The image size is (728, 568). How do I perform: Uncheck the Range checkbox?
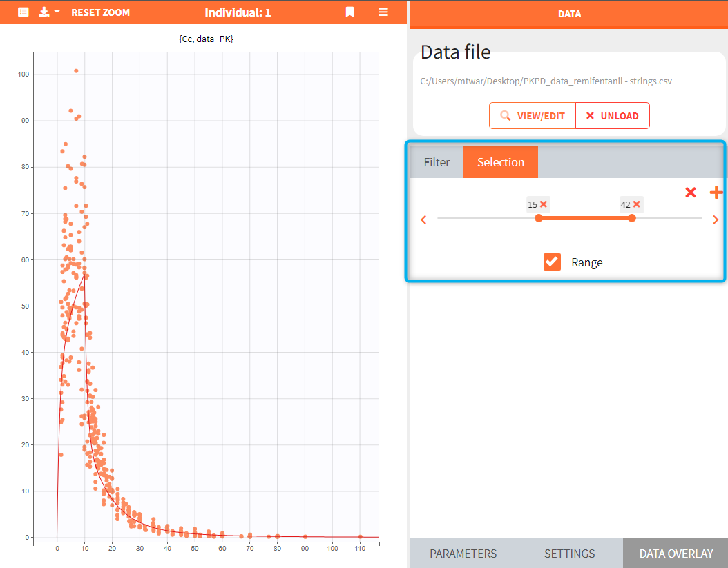tap(552, 262)
